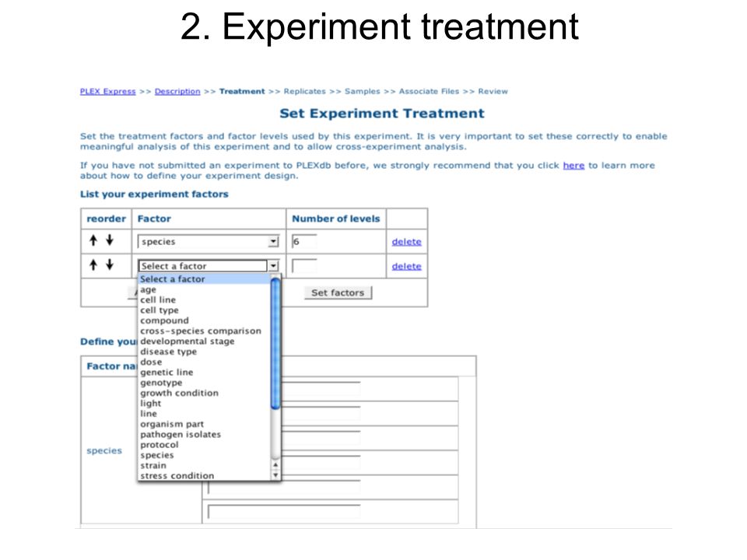
Task: Click 'here' link to learn more
Action: 573,166
